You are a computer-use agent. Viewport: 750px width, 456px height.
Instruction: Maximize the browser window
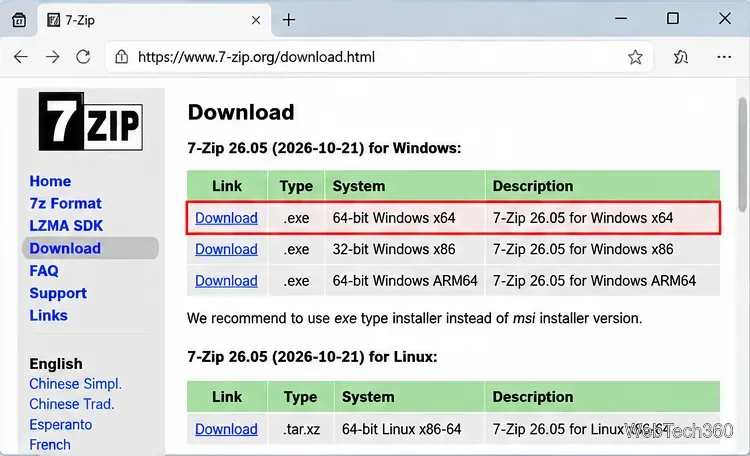[673, 19]
